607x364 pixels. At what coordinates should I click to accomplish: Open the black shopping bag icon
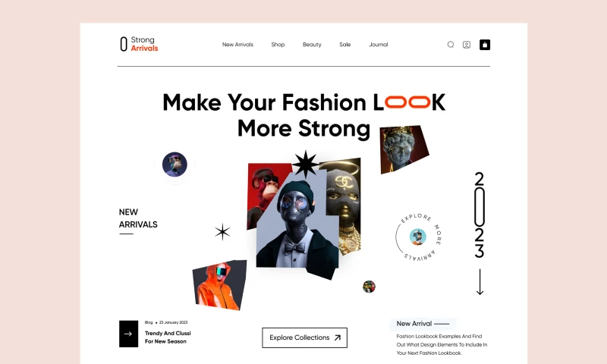pyautogui.click(x=485, y=45)
